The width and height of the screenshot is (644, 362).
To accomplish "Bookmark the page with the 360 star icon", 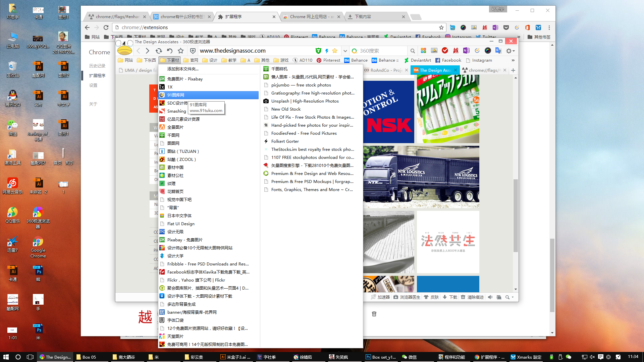I will (181, 51).
